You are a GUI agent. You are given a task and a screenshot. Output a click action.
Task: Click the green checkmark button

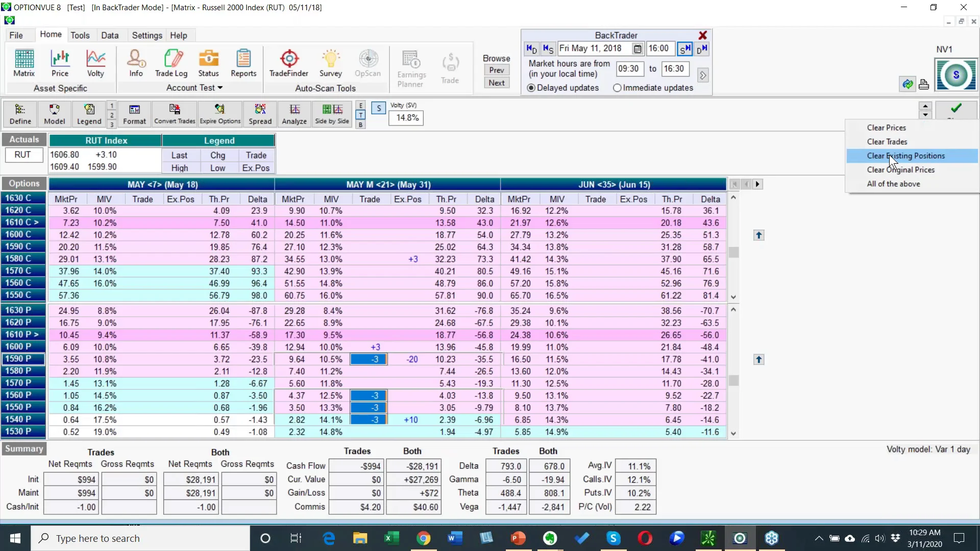point(956,109)
